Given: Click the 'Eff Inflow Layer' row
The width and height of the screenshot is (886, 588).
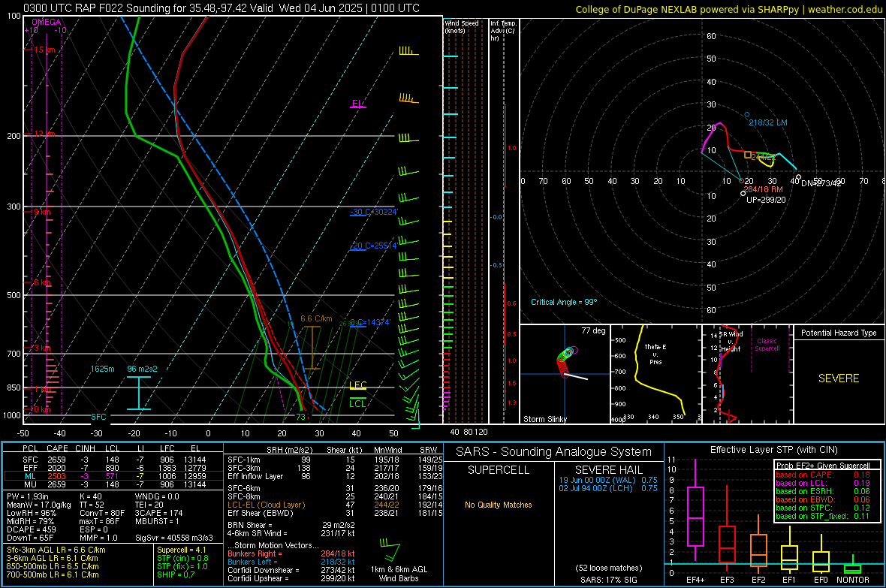Looking at the screenshot, I should click(335, 476).
